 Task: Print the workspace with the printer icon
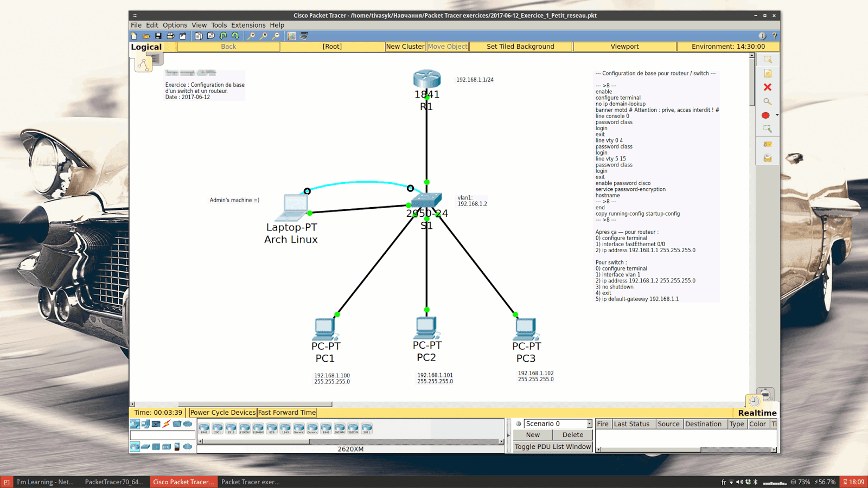(x=170, y=36)
